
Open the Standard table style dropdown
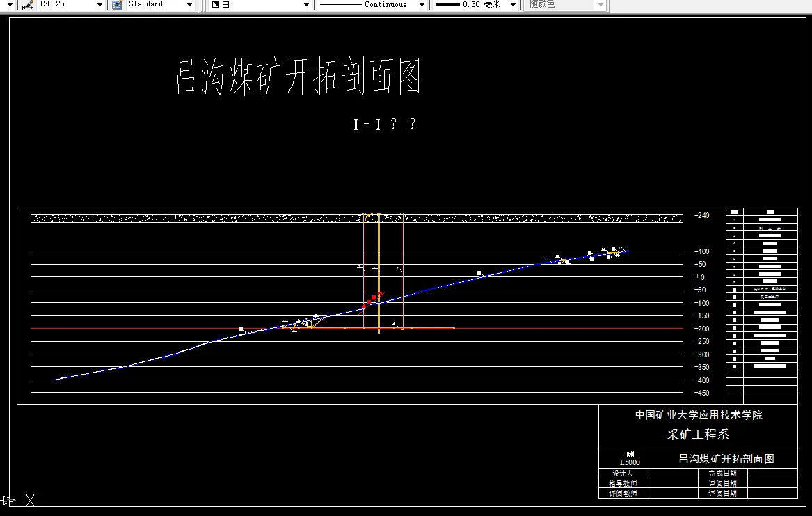coord(189,5)
